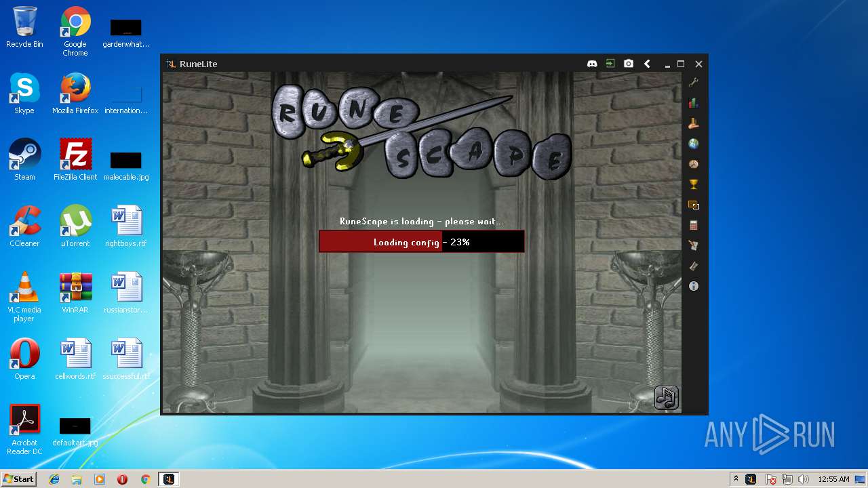
Task: Open the 12:55 AM taskbar clock
Action: pos(833,479)
